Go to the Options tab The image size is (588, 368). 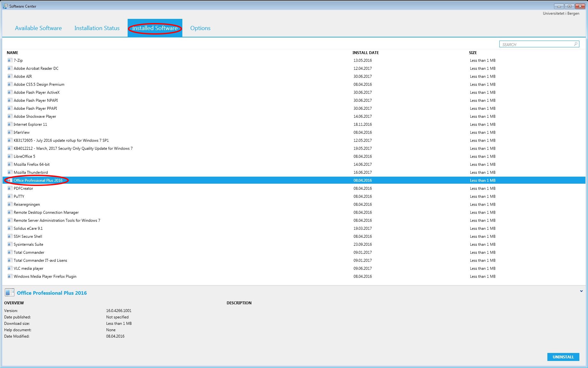pos(200,28)
